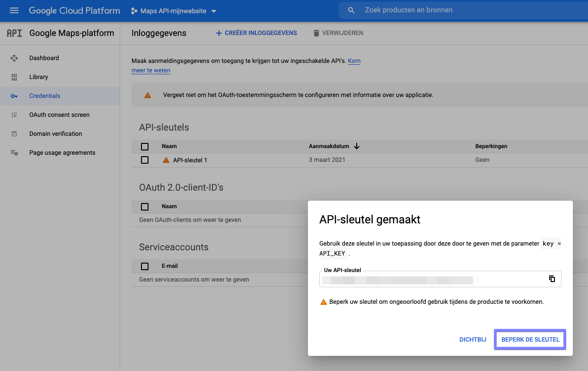
Task: Select Credentials in the sidebar
Action: pyautogui.click(x=45, y=96)
